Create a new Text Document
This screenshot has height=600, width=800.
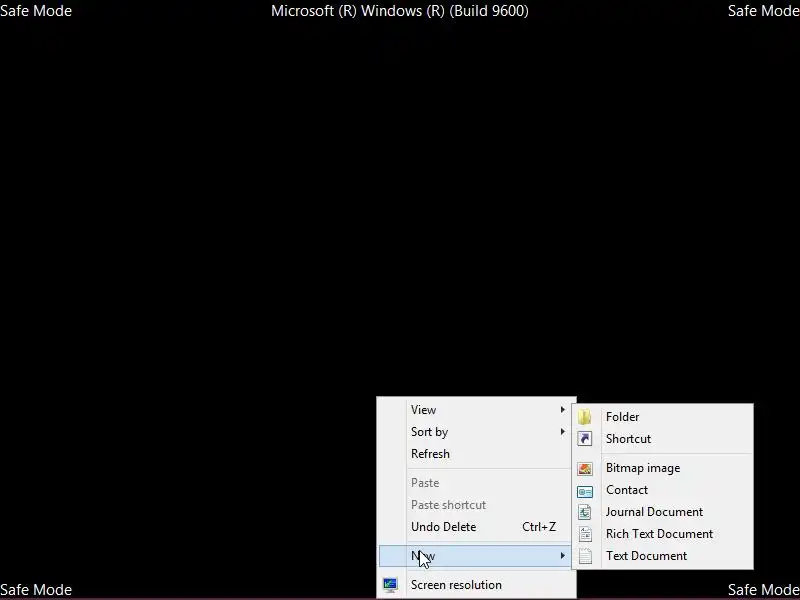point(663,556)
